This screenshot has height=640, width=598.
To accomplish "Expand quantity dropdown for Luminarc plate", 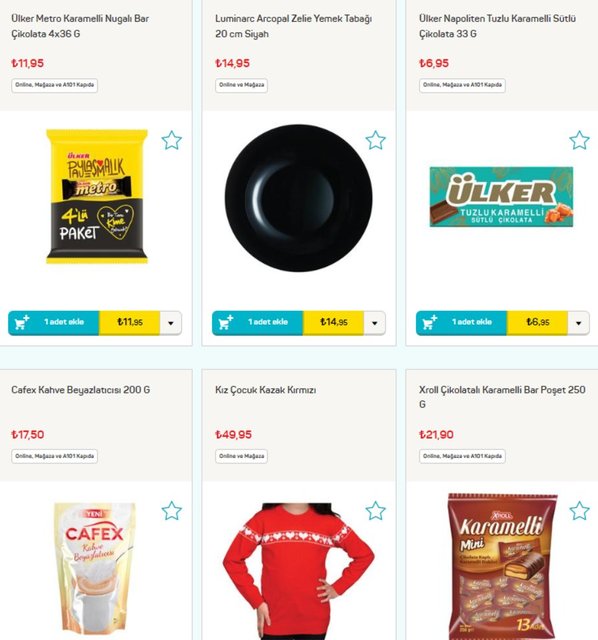I will click(x=374, y=323).
